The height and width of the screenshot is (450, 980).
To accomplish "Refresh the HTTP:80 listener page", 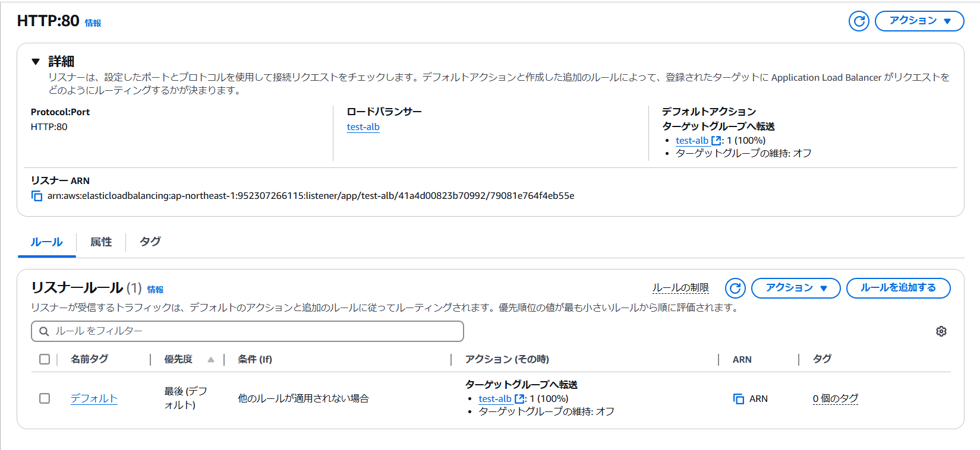I will click(x=859, y=21).
